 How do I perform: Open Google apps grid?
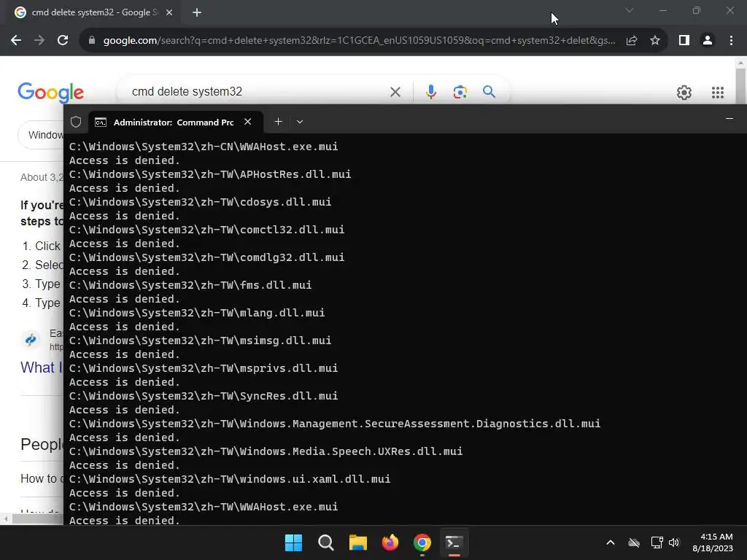point(718,93)
